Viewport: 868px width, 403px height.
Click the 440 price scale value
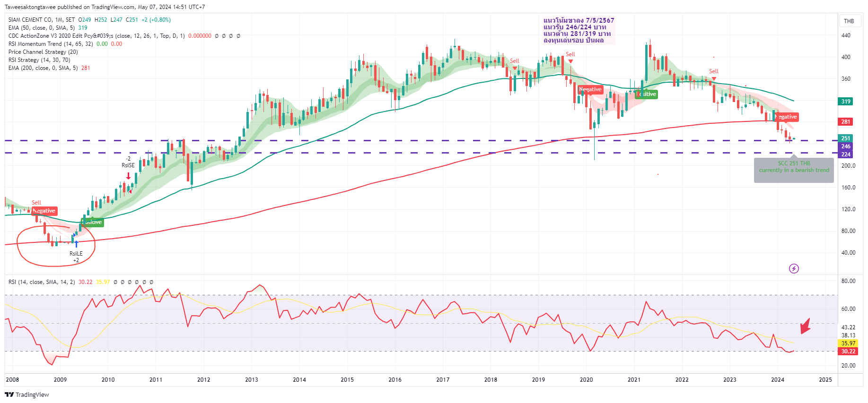846,35
